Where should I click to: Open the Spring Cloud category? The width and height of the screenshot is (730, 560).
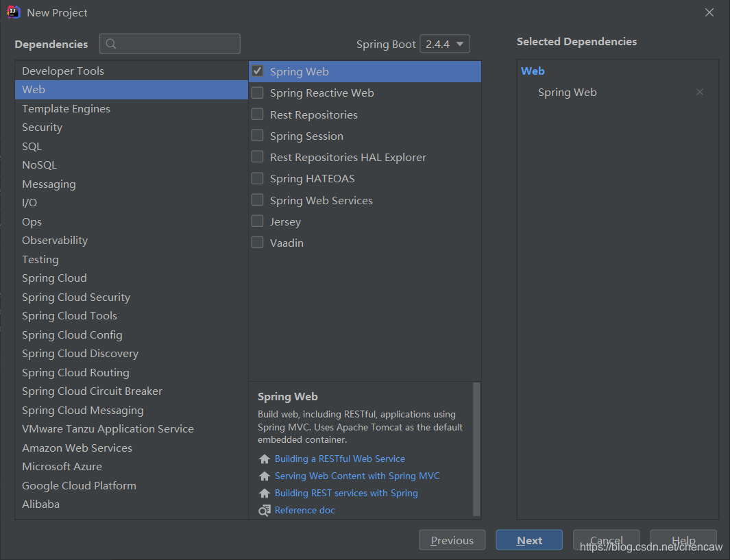point(132,278)
